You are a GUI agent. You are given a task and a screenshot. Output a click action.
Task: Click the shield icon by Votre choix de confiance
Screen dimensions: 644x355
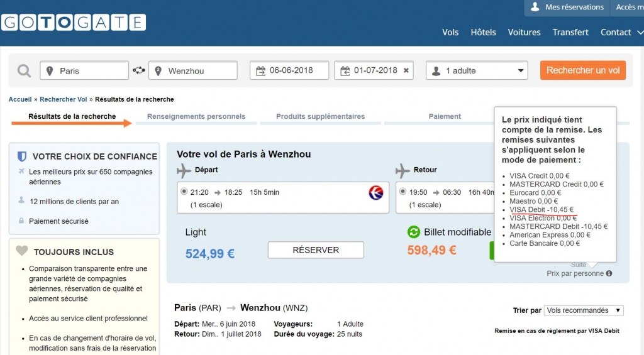click(x=22, y=156)
